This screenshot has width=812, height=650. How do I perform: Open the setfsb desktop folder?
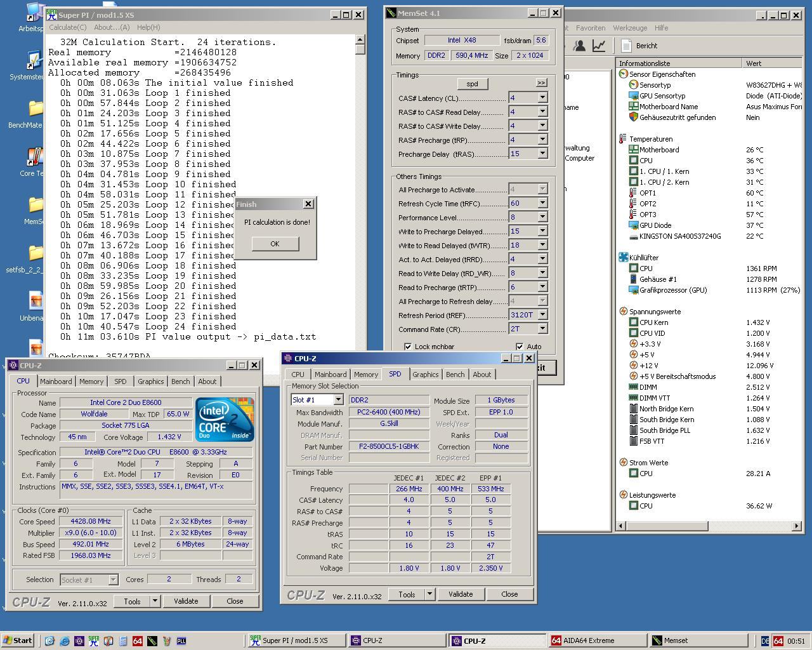[x=35, y=254]
